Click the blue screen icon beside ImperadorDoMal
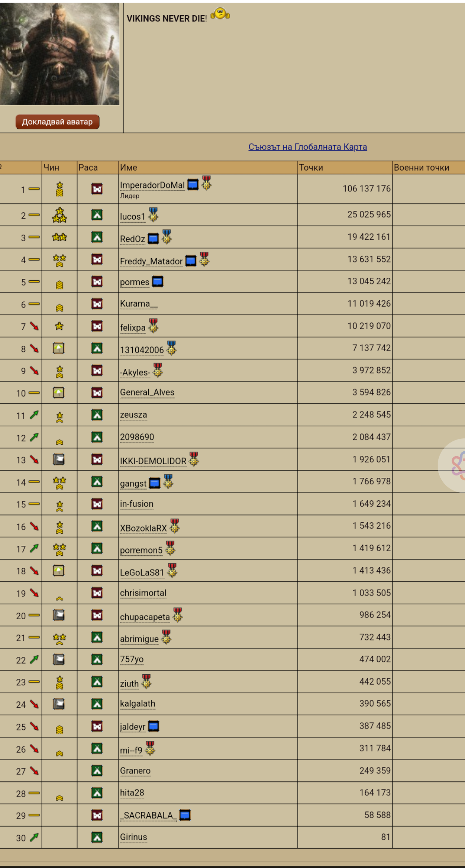This screenshot has width=465, height=868. tap(193, 185)
